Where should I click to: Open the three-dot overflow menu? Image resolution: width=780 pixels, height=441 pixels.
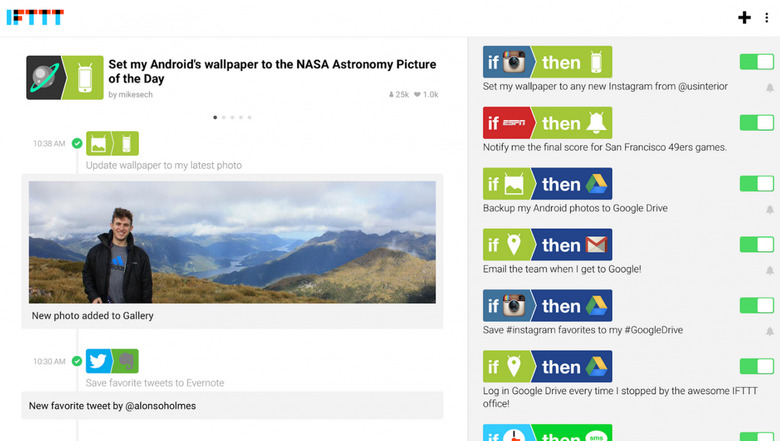point(767,18)
